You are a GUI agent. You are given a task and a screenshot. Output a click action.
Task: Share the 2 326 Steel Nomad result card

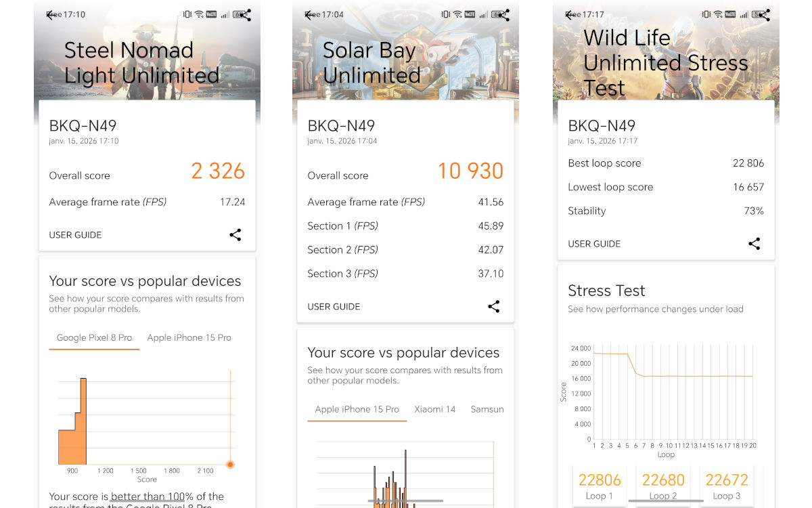click(x=235, y=235)
